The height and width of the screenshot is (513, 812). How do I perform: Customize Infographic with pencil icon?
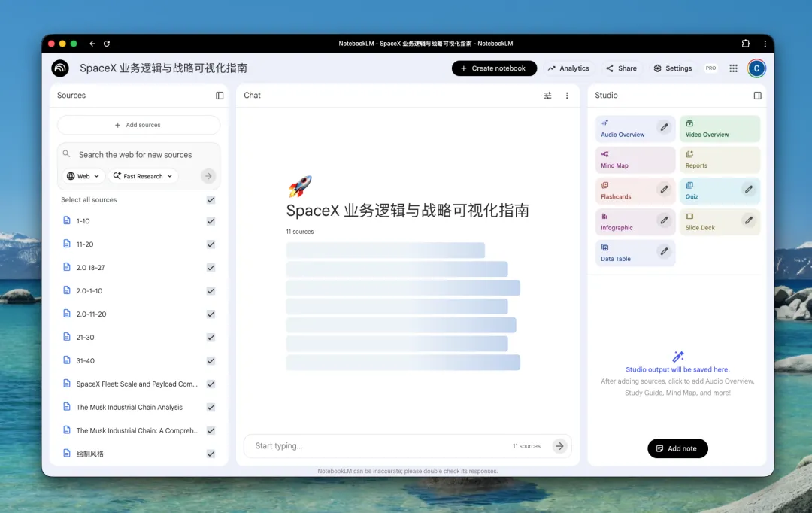point(664,220)
